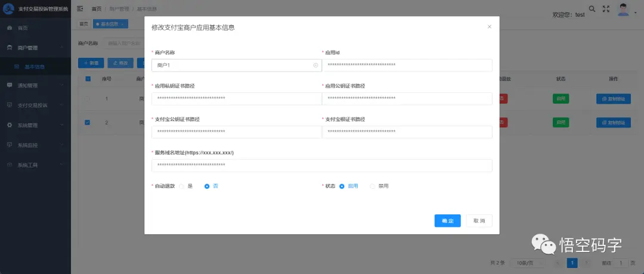Open 基本信息 in the sidebar submenu
Image resolution: width=644 pixels, height=274 pixels.
(x=35, y=67)
